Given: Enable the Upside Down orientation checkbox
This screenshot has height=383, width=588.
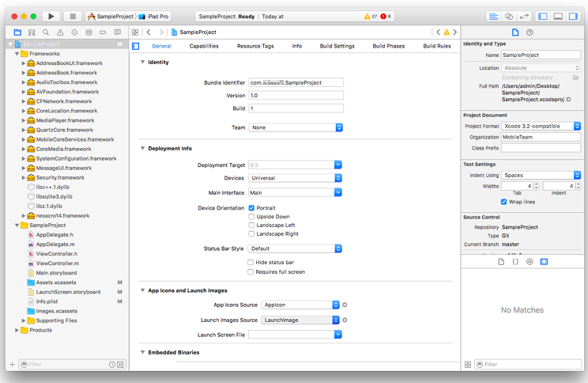Looking at the screenshot, I should point(251,217).
